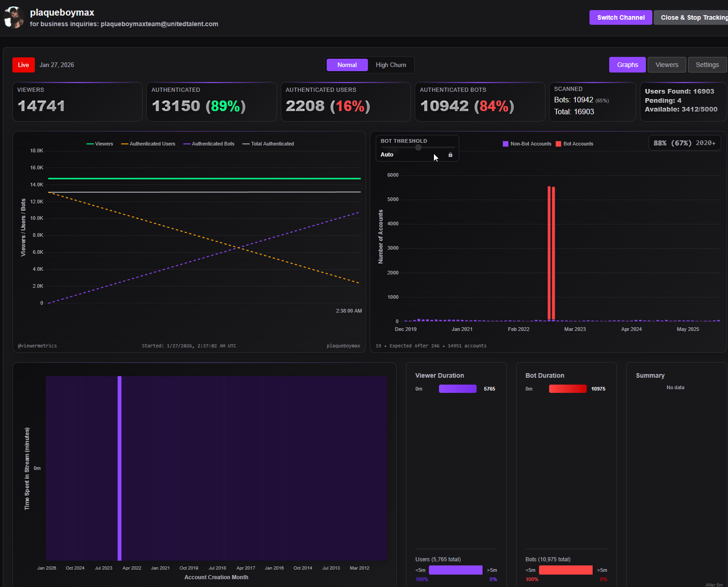Toggle the Authenticated Users legend entry
Screen dimensions: 728x587
148,144
